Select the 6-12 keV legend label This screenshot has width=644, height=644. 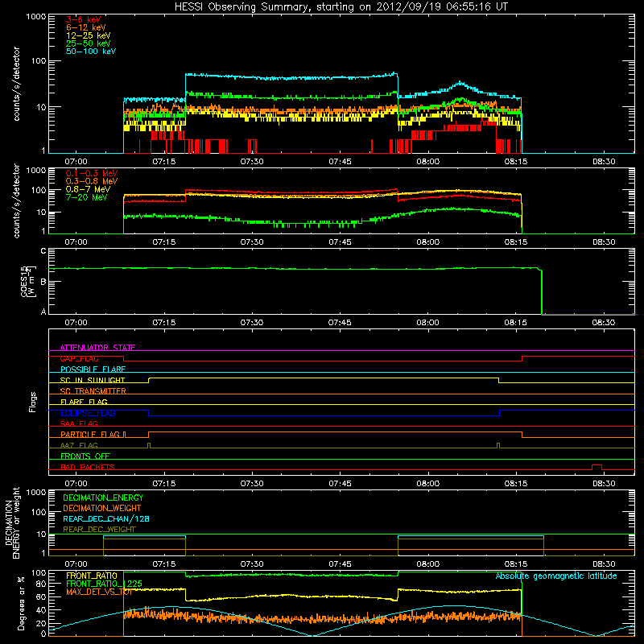pos(86,27)
